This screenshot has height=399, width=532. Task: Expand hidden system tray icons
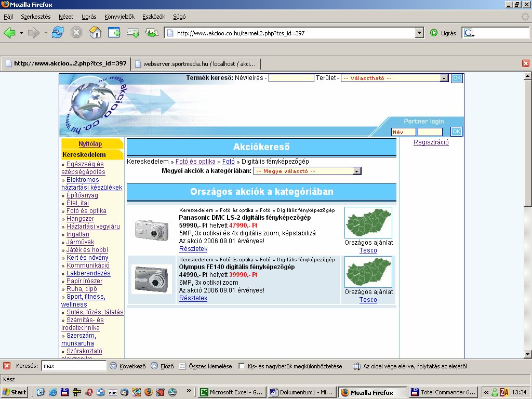[x=486, y=392]
